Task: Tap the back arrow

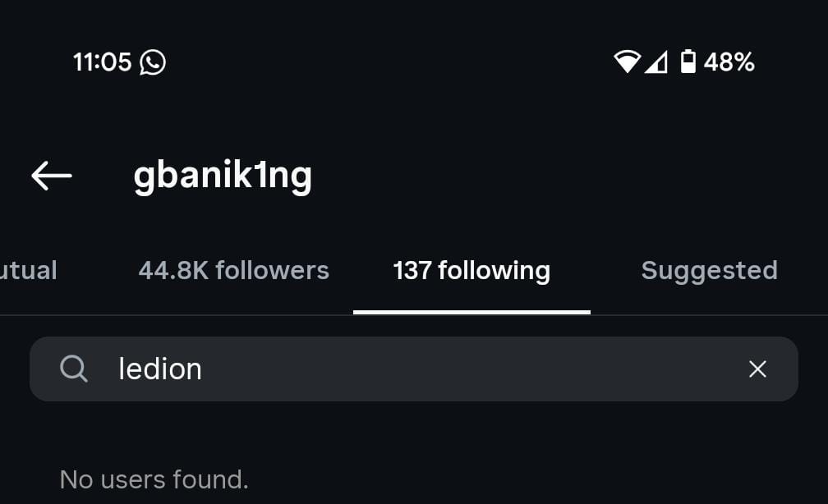Action: tap(51, 175)
